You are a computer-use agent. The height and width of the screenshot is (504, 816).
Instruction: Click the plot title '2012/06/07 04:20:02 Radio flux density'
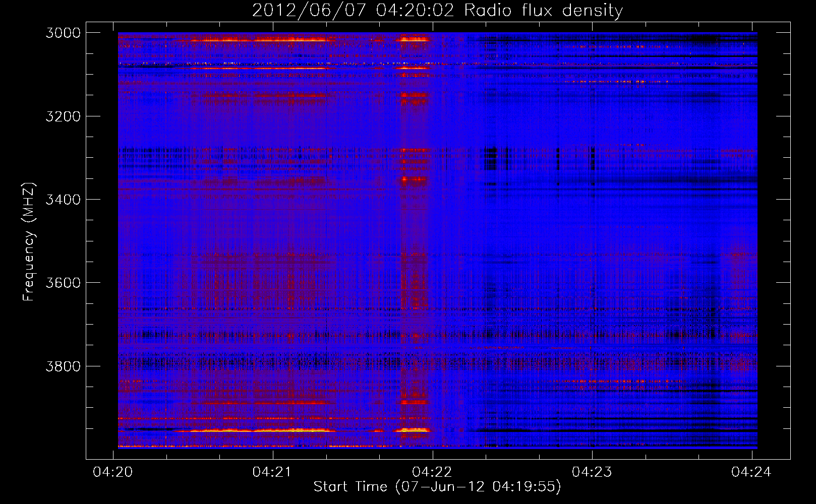tap(437, 11)
